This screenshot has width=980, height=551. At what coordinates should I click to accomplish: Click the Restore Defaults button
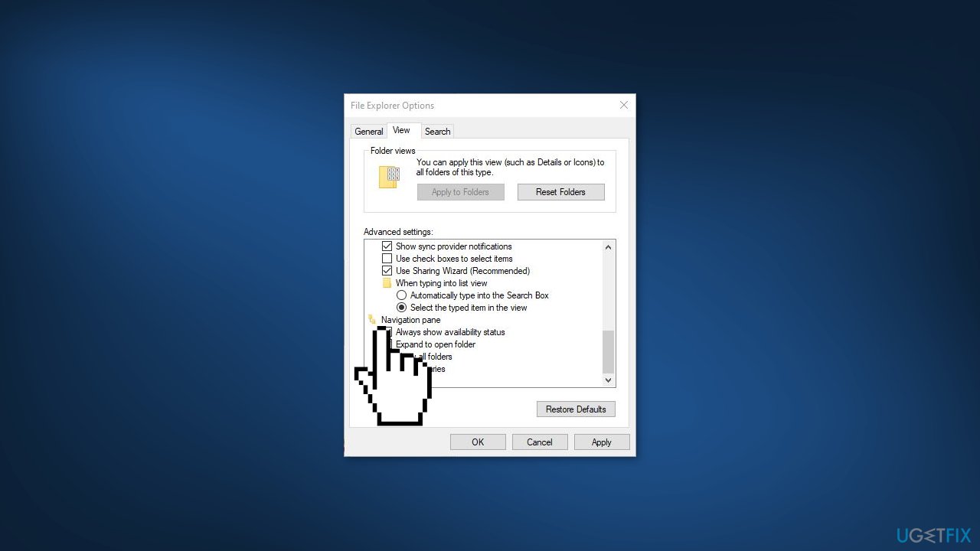(576, 409)
